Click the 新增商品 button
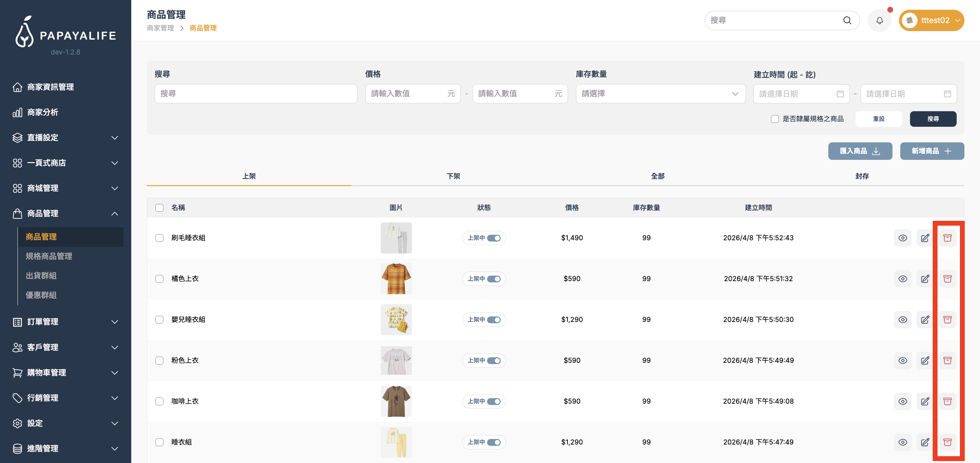This screenshot has height=463, width=980. (x=932, y=151)
